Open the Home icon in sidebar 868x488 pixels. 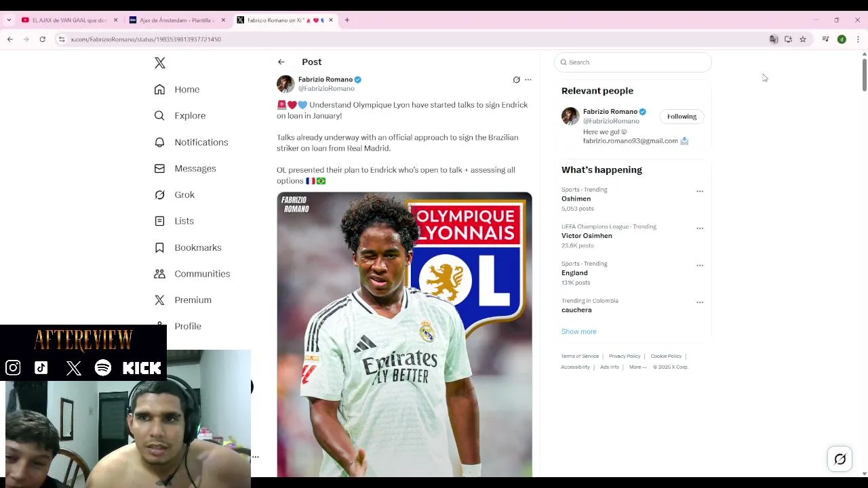[159, 89]
